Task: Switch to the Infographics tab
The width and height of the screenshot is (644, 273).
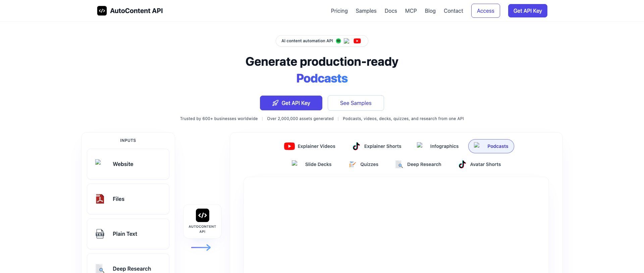Action: pos(438,146)
